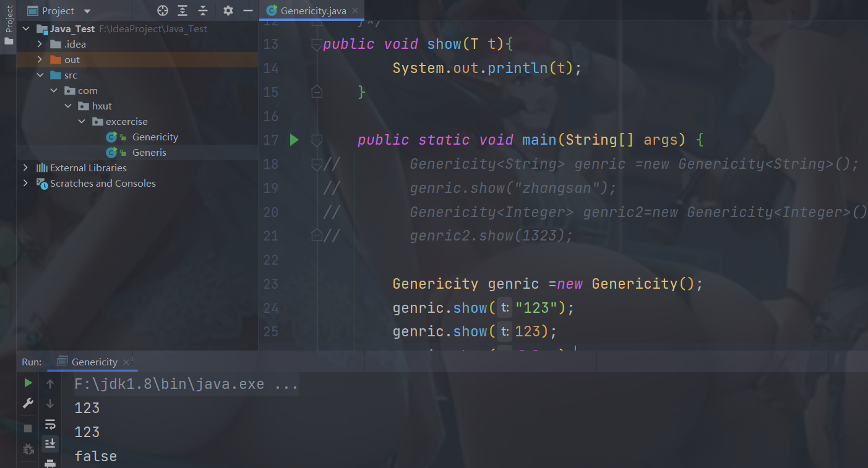Open the Project view dropdown
This screenshot has height=468, width=868.
coord(87,11)
